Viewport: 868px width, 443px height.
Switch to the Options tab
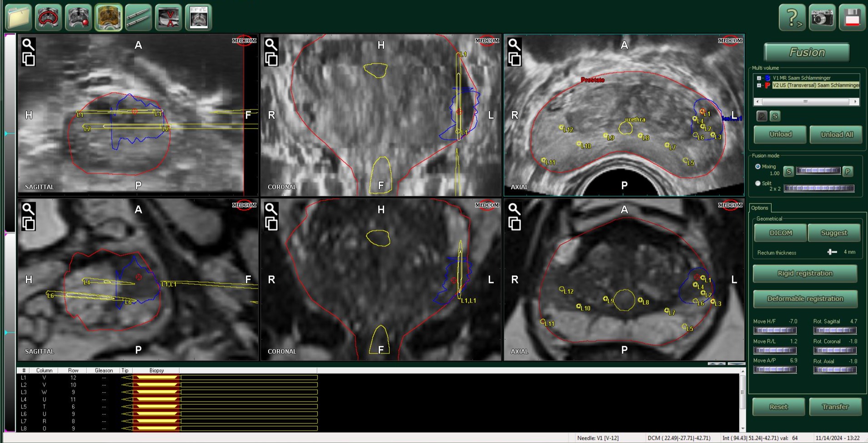[759, 208]
